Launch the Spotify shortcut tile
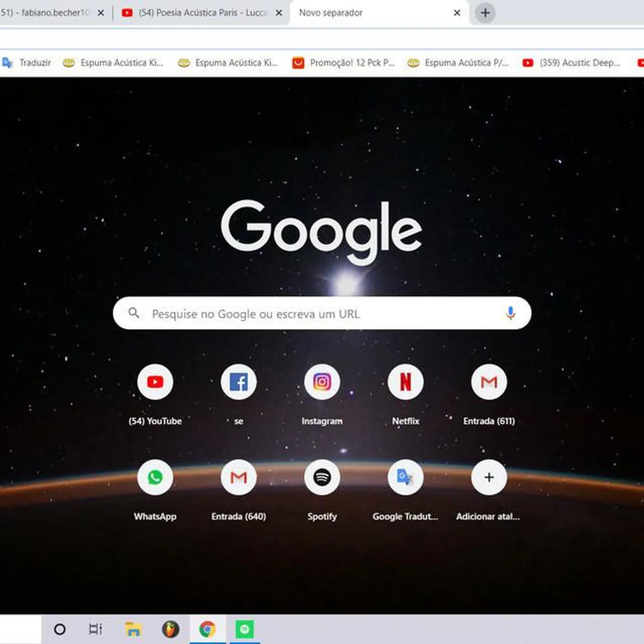This screenshot has height=644, width=644. pos(322,477)
